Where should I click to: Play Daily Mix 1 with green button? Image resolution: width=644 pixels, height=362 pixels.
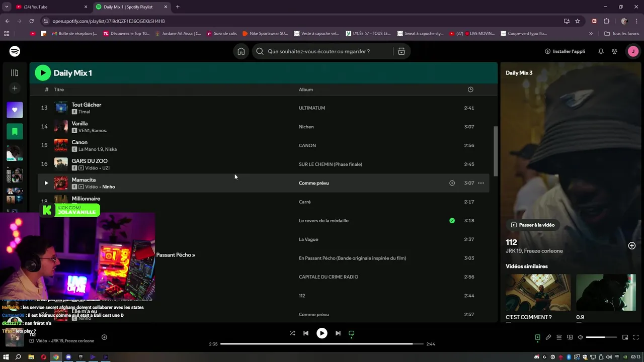(x=43, y=73)
